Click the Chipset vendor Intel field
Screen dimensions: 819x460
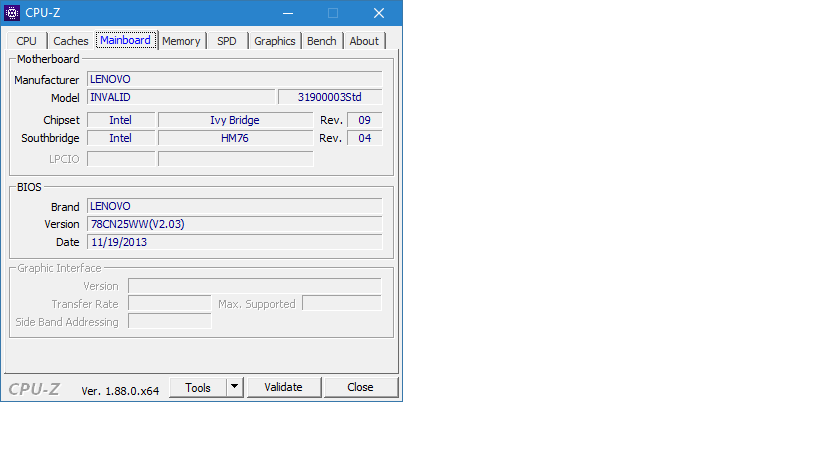(x=121, y=120)
